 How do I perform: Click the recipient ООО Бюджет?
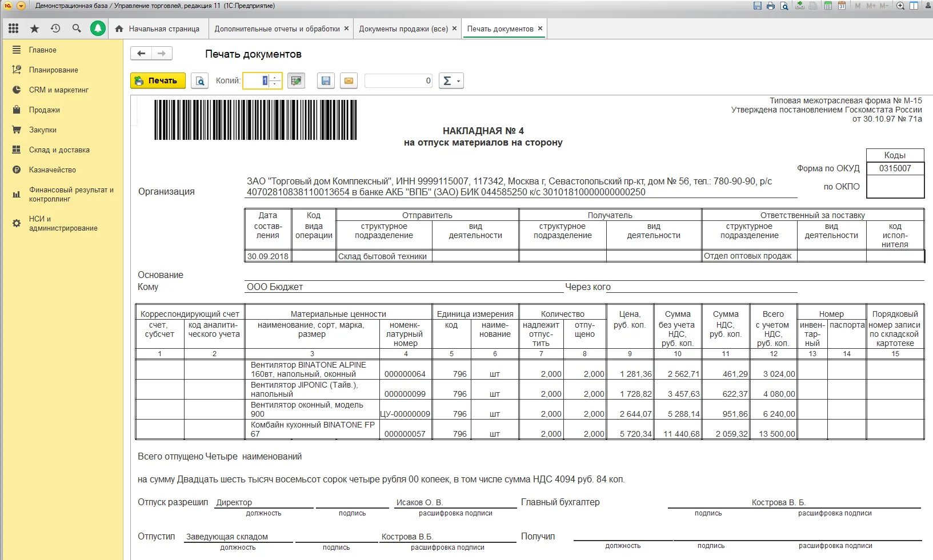tap(275, 287)
